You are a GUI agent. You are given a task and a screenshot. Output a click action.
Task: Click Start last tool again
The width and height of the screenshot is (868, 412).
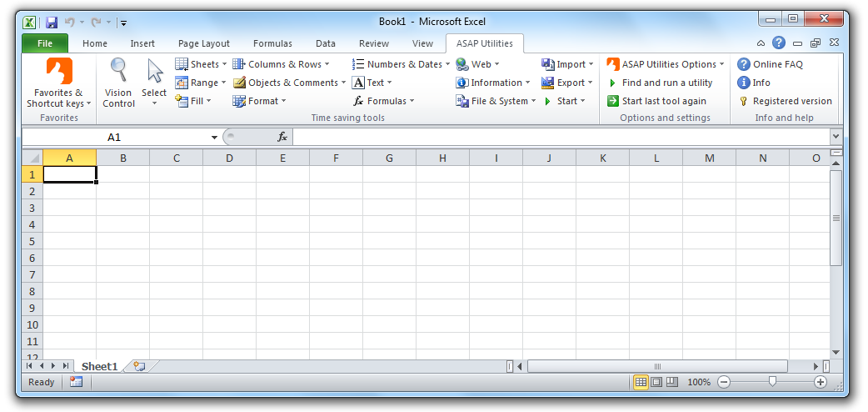point(656,101)
